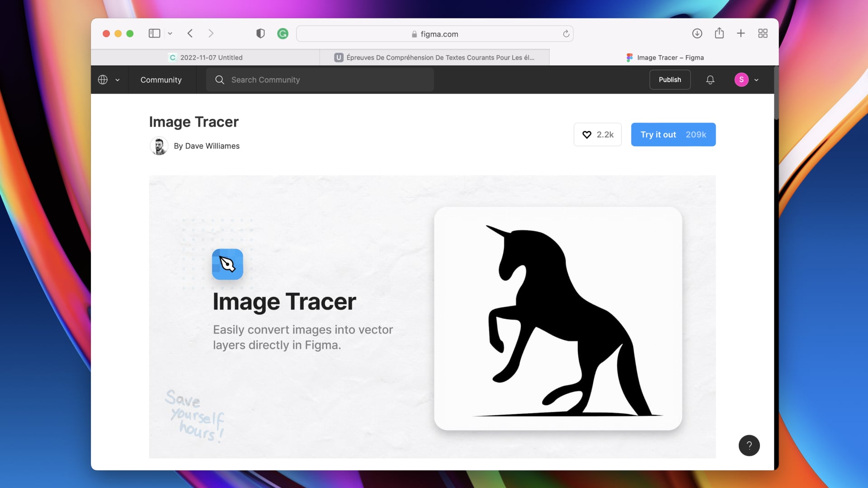This screenshot has width=868, height=488.
Task: Open the sidebar options chevron
Action: pos(170,33)
